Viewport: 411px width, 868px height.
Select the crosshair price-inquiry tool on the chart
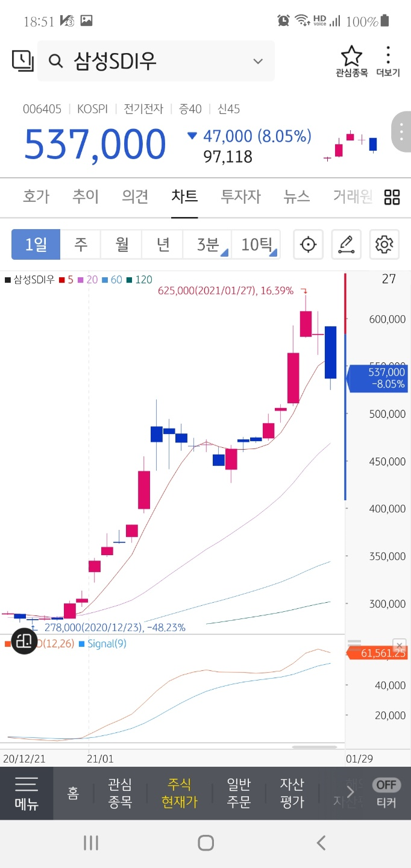point(308,245)
